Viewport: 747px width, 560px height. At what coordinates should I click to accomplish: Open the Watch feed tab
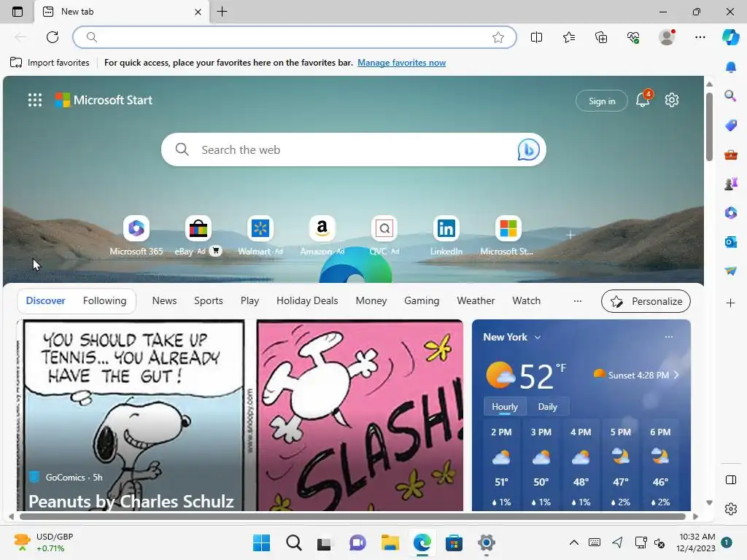526,300
